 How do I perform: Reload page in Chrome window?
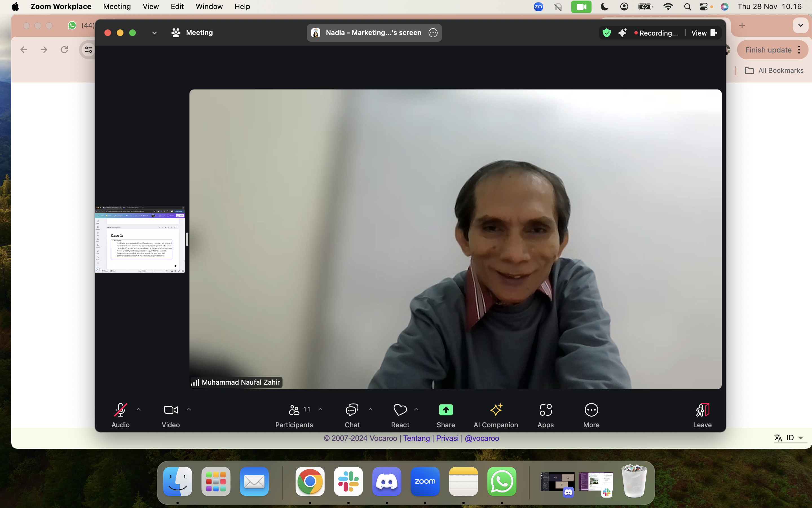(x=64, y=50)
